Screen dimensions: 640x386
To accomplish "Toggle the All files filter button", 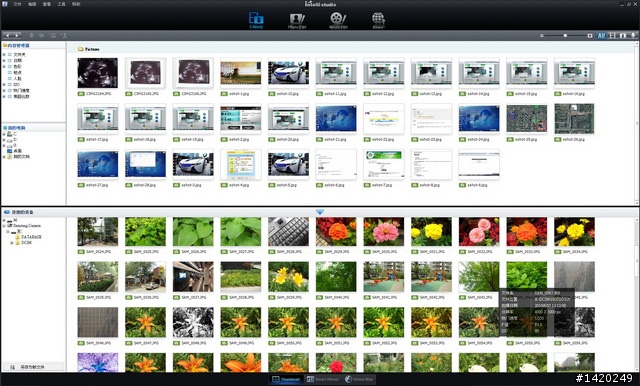I will tap(601, 35).
